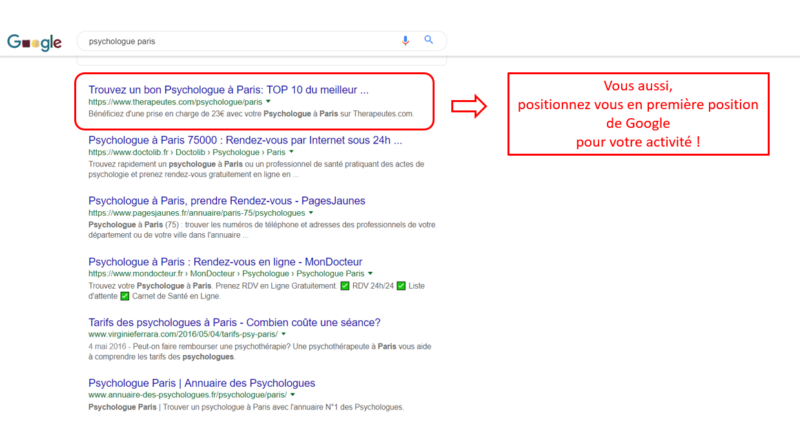The width and height of the screenshot is (800, 445).
Task: Click the magnifying glass search icon
Action: [429, 40]
